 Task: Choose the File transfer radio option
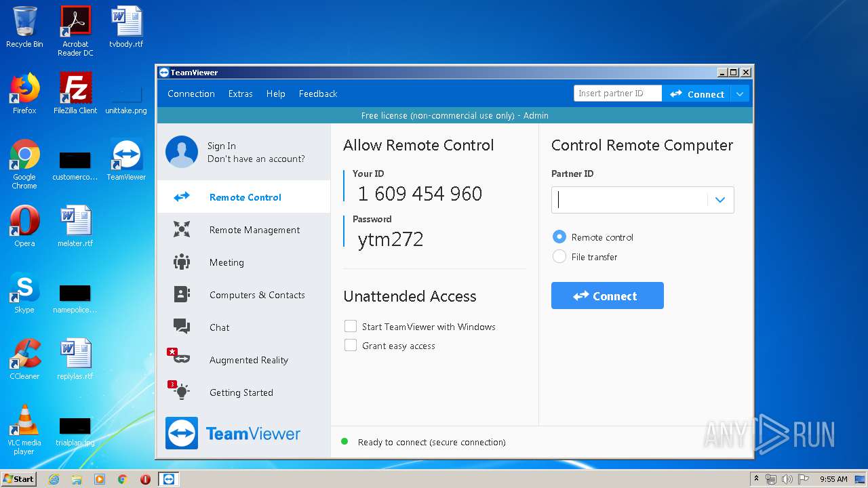559,257
